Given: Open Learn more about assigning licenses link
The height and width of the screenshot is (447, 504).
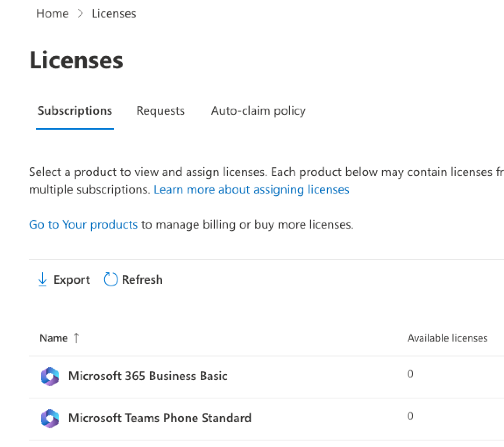Looking at the screenshot, I should 251,189.
